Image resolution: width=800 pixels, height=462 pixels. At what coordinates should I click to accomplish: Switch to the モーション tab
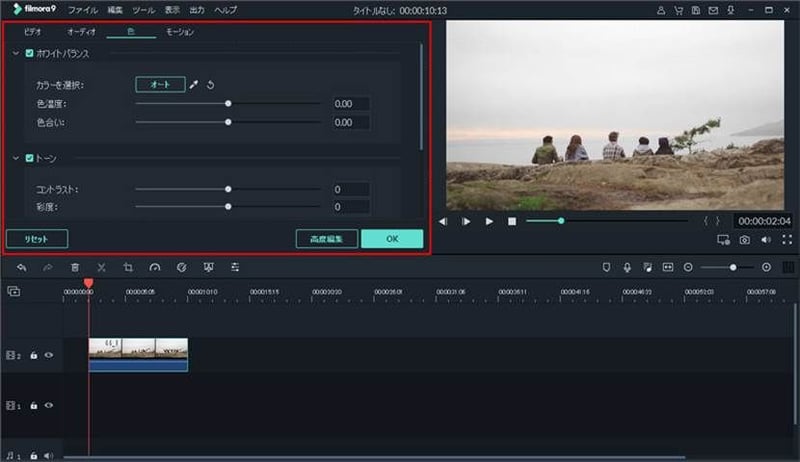[180, 32]
